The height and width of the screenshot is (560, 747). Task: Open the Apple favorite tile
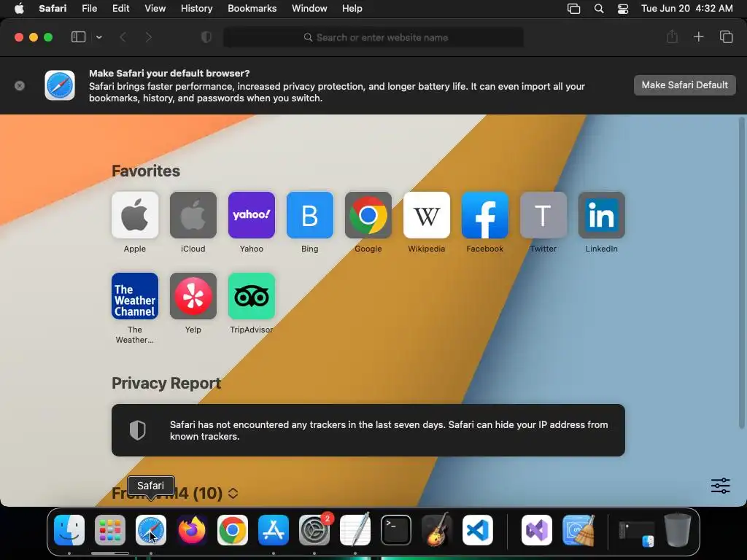135,215
